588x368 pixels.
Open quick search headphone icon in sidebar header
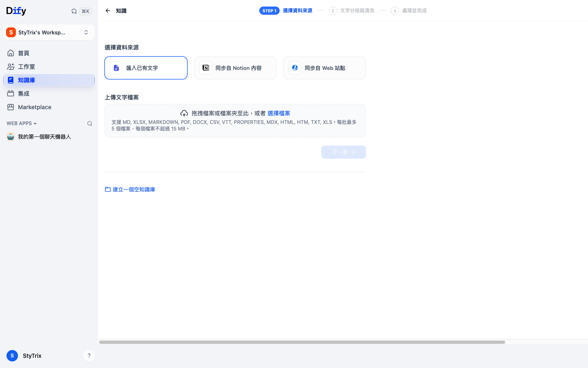coord(74,11)
